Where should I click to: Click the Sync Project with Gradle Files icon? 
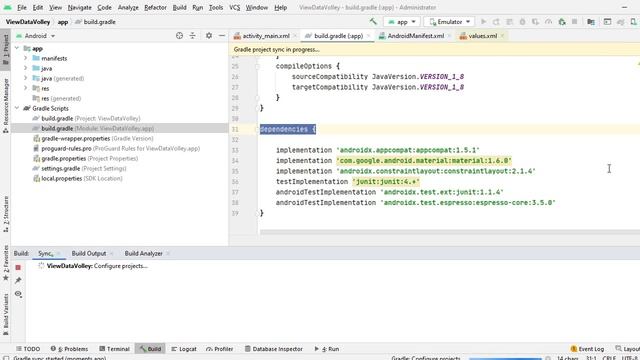pyautogui.click(x=620, y=22)
